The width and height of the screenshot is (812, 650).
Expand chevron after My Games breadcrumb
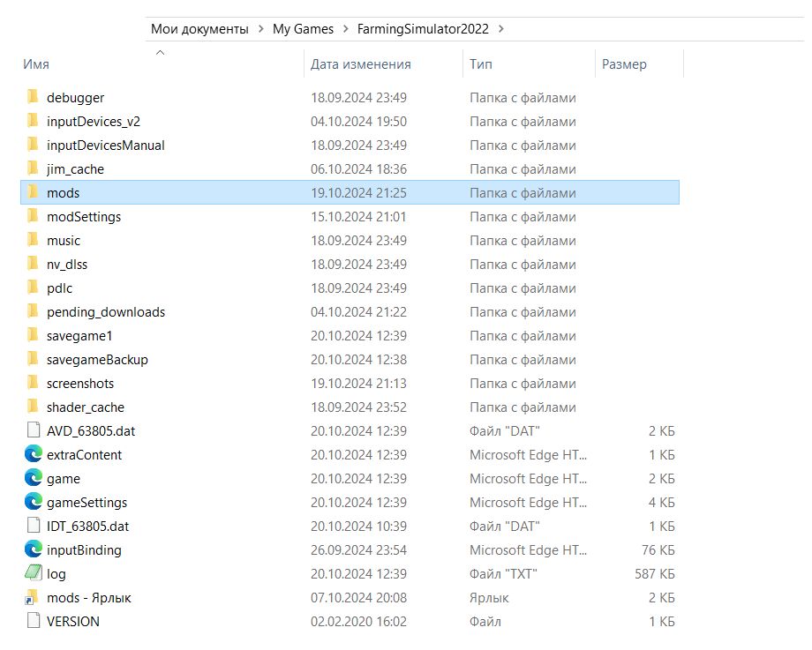pyautogui.click(x=345, y=29)
